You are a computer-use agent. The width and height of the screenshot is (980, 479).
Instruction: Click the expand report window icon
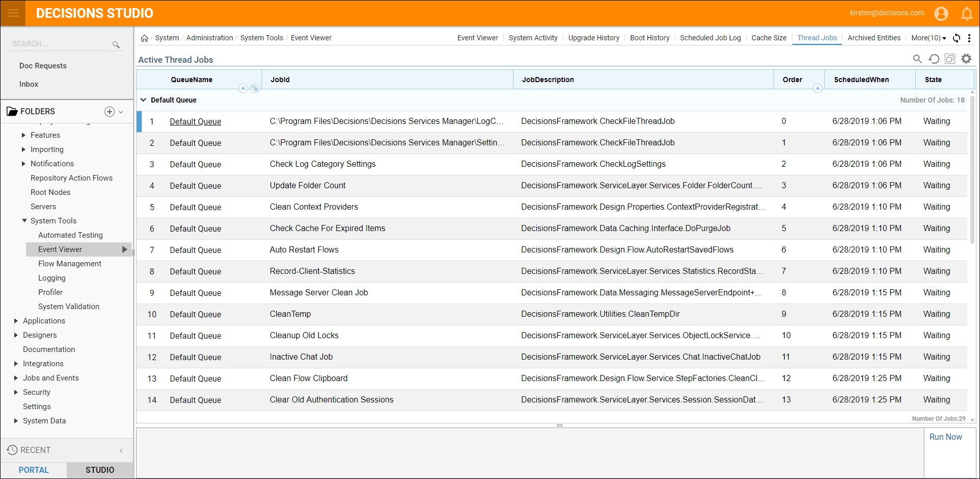pyautogui.click(x=950, y=59)
